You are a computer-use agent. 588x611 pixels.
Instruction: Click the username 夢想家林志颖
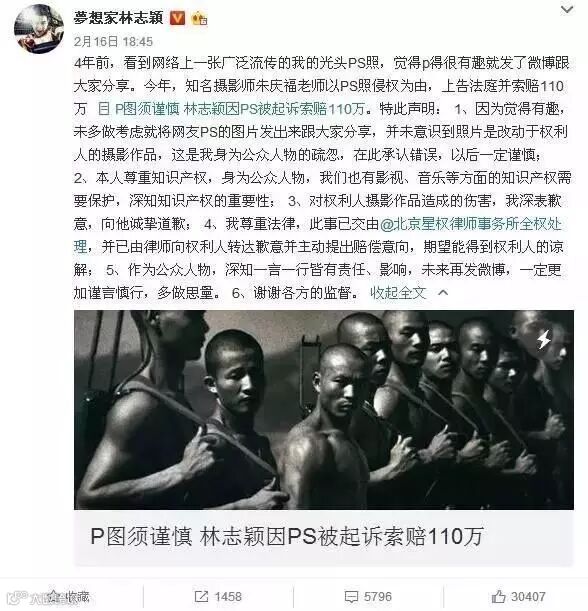coord(118,17)
